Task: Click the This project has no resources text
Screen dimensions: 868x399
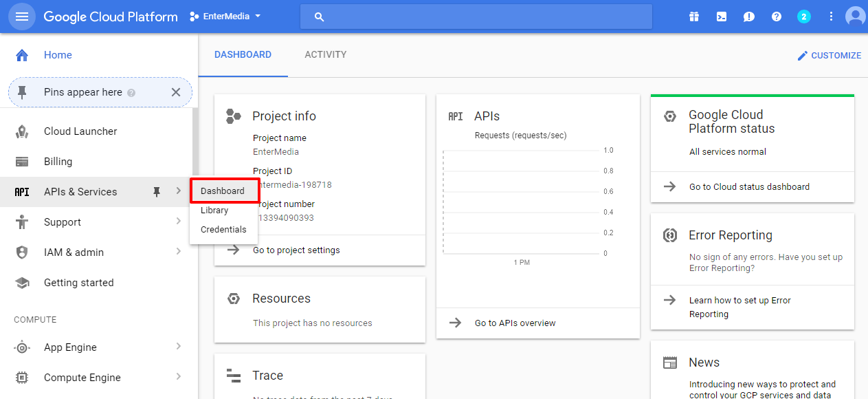Action: pyautogui.click(x=313, y=323)
